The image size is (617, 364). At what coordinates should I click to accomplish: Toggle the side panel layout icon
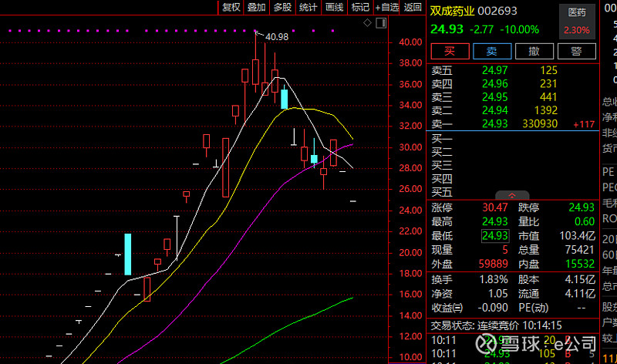380,24
